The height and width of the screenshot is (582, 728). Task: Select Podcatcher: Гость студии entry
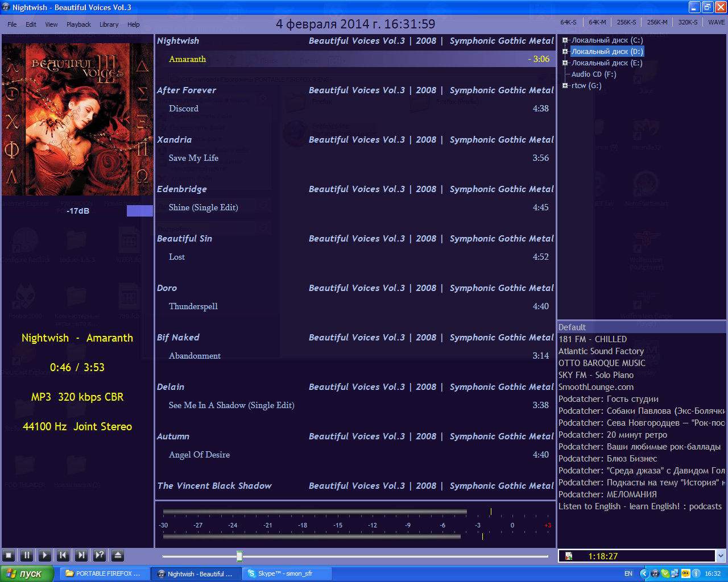pos(642,399)
